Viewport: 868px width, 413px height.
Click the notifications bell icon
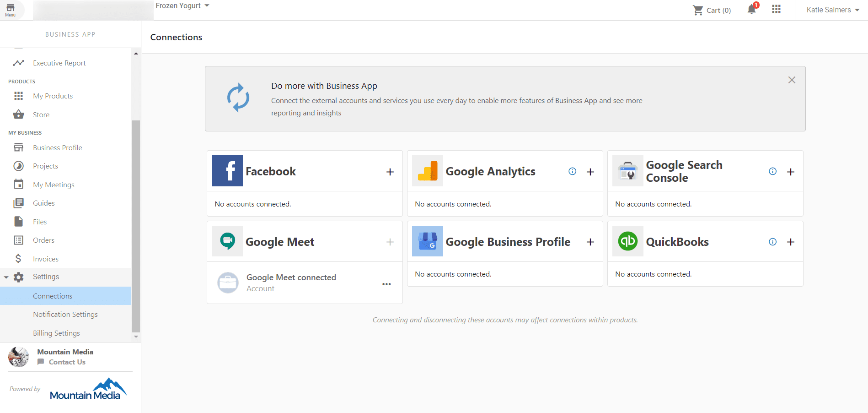pos(750,10)
